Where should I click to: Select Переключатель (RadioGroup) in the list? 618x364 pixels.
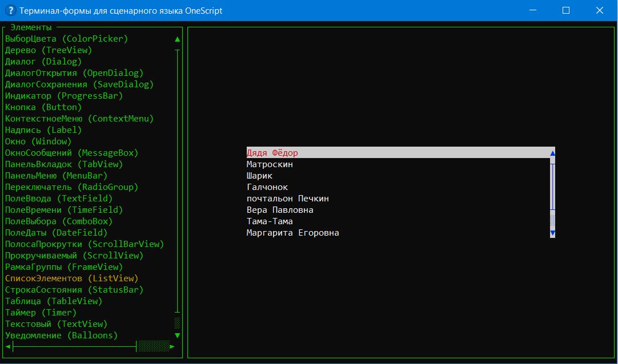coord(71,187)
